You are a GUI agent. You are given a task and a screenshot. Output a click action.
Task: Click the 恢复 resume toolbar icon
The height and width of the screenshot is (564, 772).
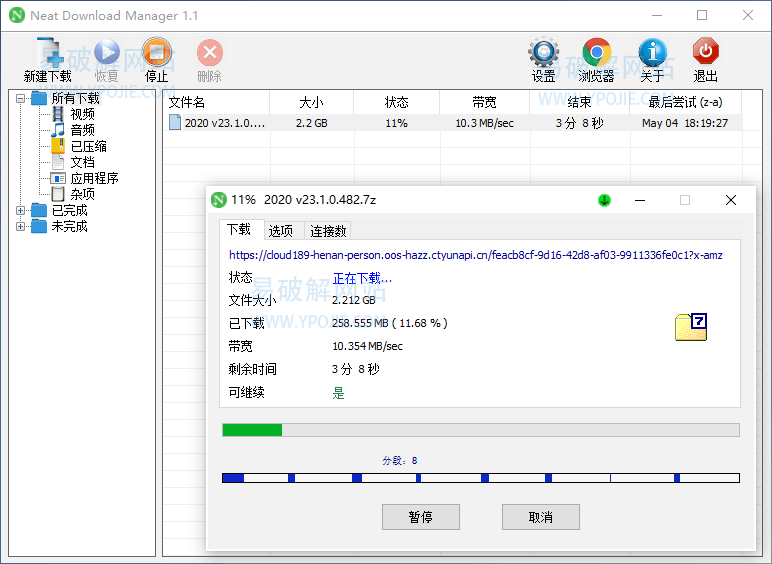tap(107, 52)
